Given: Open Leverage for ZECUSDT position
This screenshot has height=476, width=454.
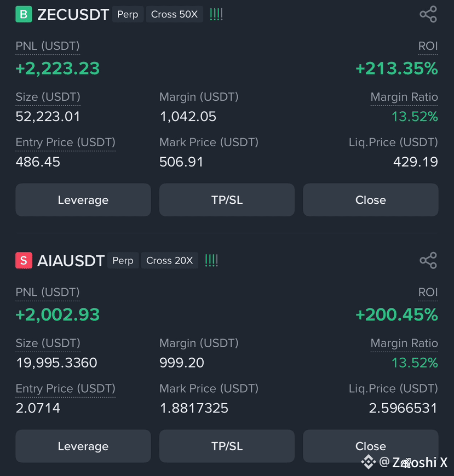Looking at the screenshot, I should [83, 200].
